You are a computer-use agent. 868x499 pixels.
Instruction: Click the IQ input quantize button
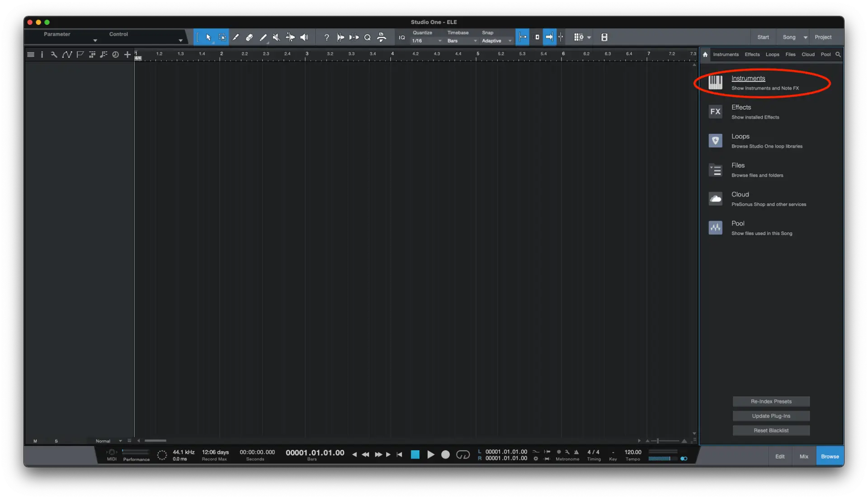(x=402, y=38)
